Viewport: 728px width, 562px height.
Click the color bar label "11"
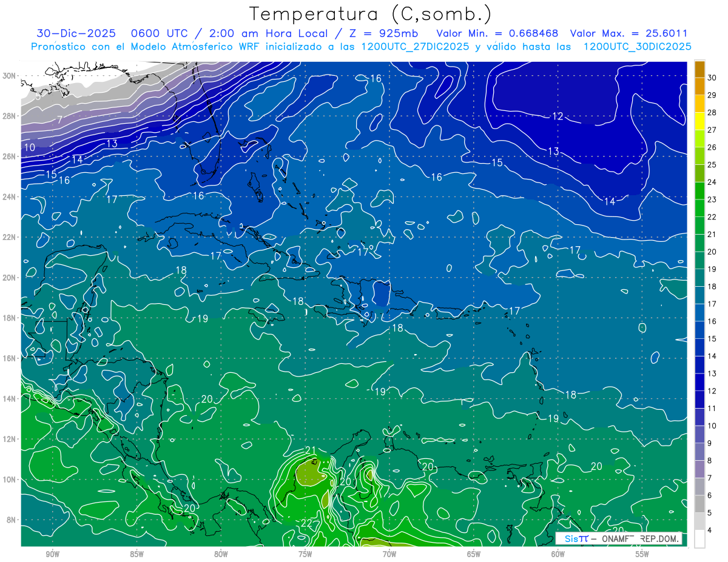point(712,409)
